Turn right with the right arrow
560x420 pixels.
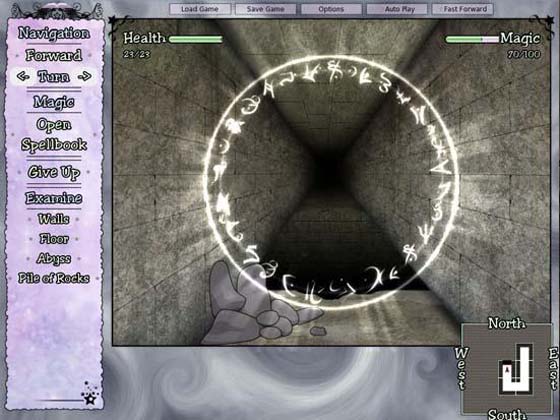tap(85, 76)
